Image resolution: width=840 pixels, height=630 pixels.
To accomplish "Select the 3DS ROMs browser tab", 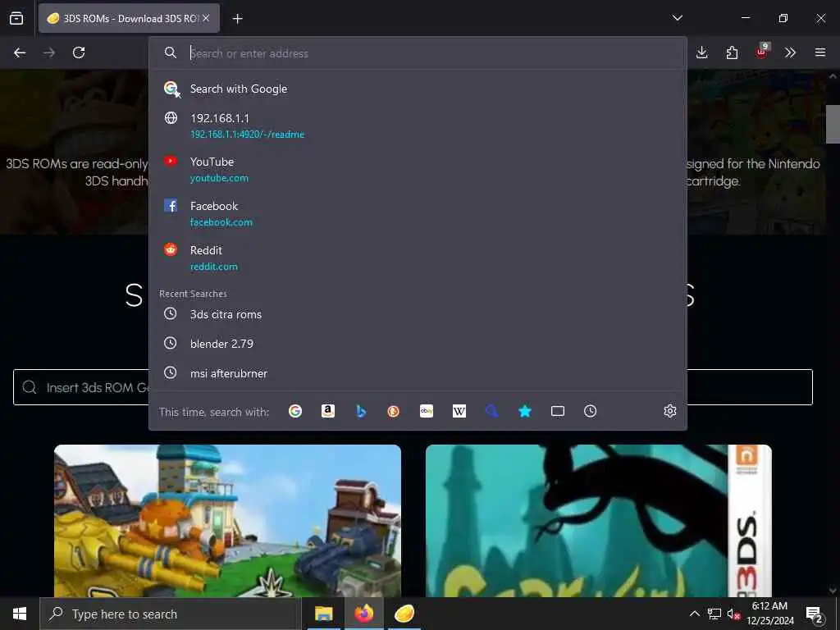I will point(129,18).
